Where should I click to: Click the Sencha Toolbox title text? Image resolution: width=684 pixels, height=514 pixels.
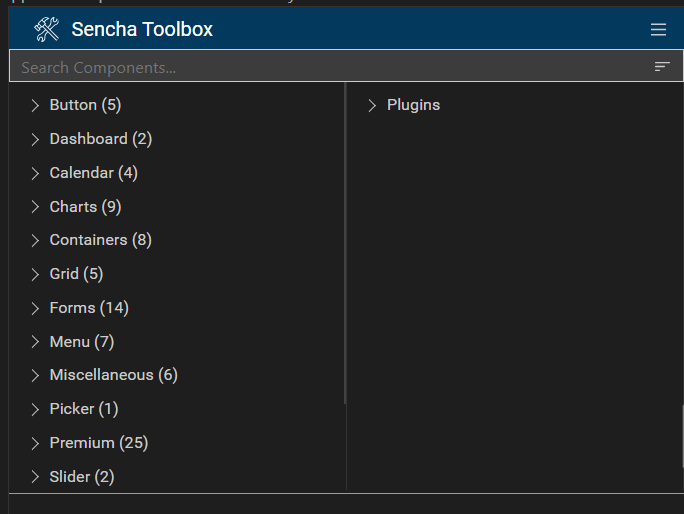142,30
